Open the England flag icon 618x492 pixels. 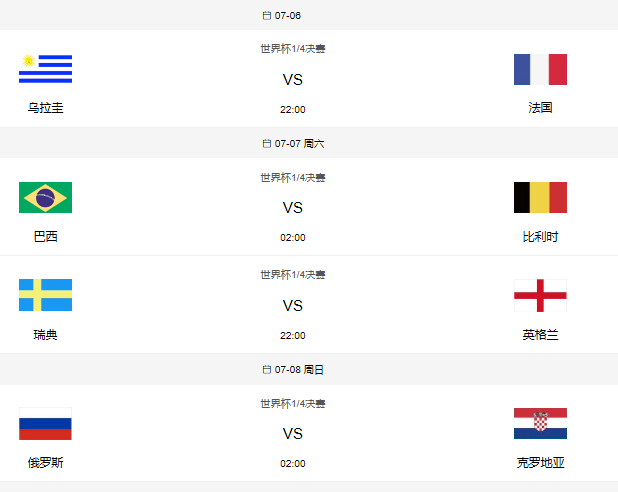540,295
